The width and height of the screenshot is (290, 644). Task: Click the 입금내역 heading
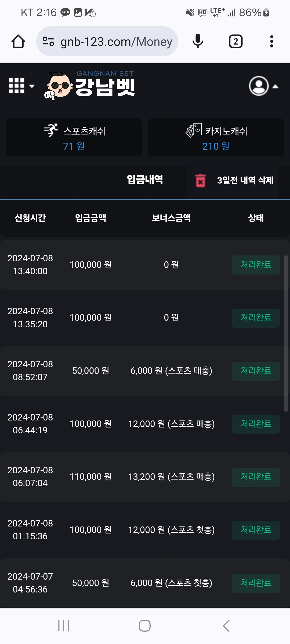(x=145, y=180)
